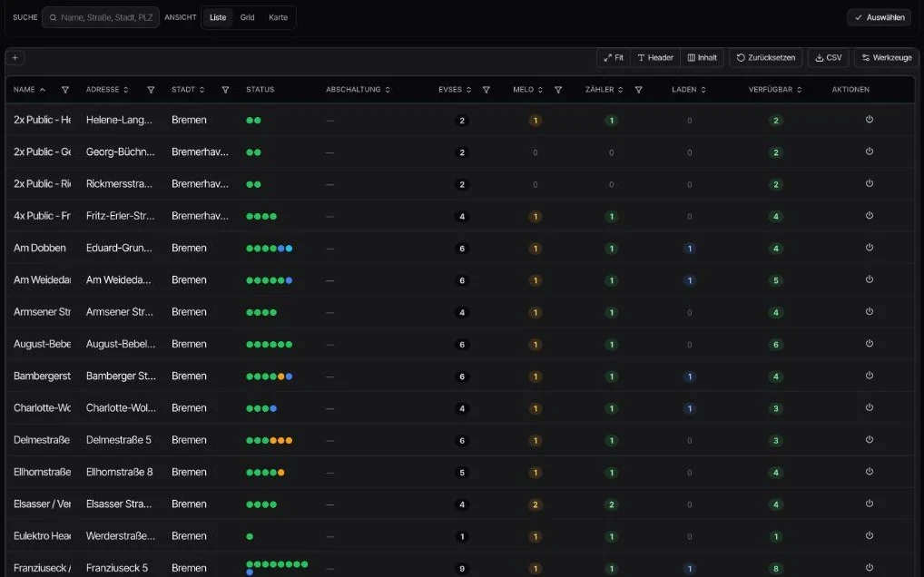
Task: Click the name Am Dobben
Action: 39,248
